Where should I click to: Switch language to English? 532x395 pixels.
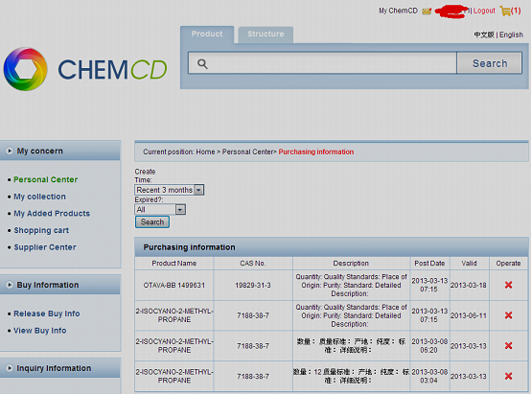point(511,35)
